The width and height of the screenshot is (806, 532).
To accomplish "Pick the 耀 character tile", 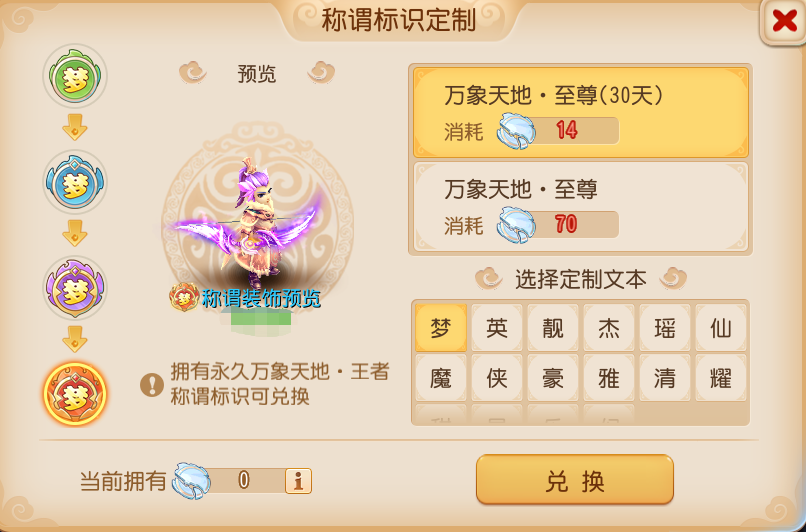I will [721, 378].
